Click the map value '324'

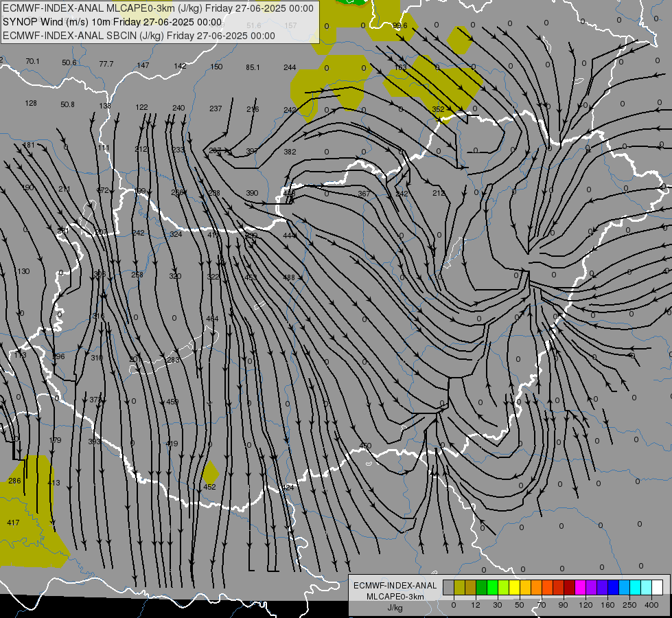tap(176, 234)
